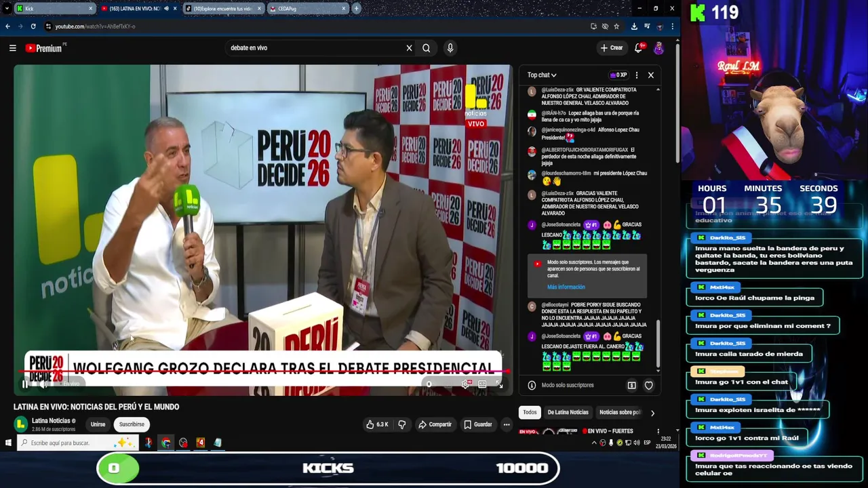Toggle theater mode on the player
The height and width of the screenshot is (488, 868).
click(x=482, y=384)
